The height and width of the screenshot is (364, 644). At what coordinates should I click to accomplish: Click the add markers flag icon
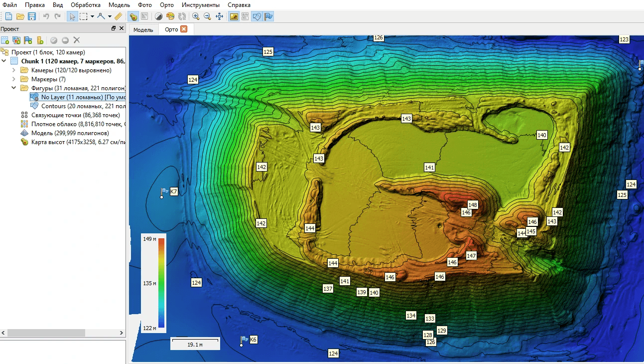pos(28,40)
